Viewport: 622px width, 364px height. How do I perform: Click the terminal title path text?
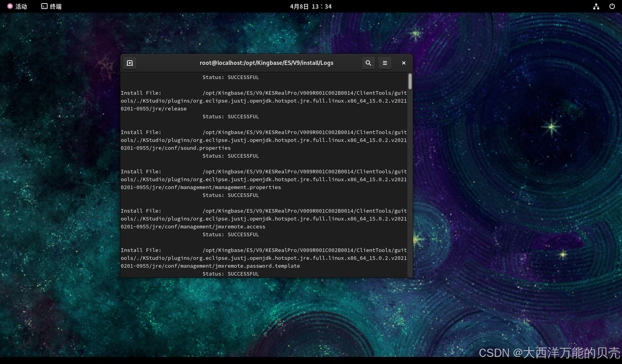tap(267, 63)
